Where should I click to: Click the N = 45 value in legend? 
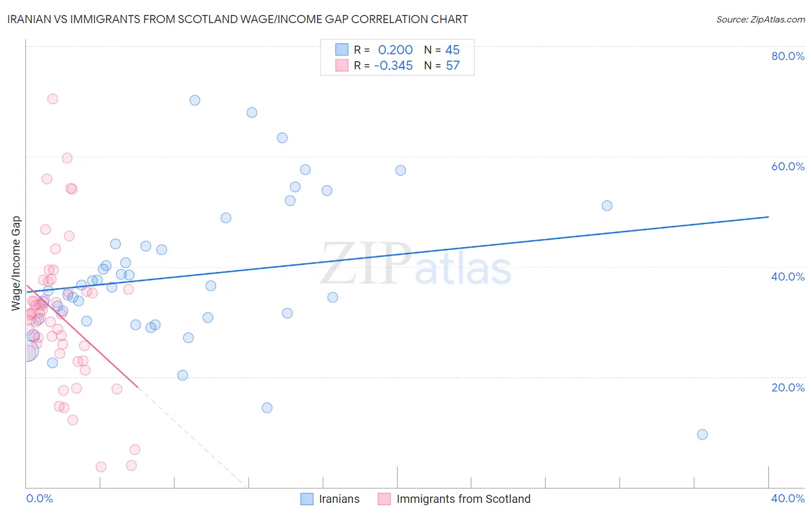(442, 50)
